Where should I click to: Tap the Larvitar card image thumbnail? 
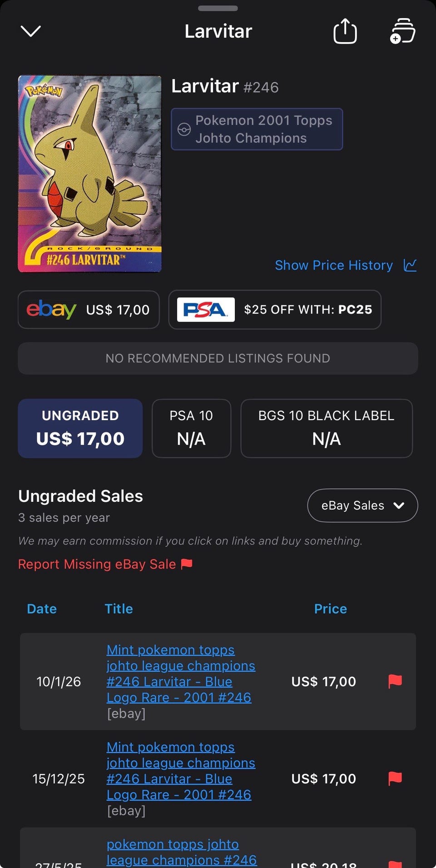click(89, 174)
